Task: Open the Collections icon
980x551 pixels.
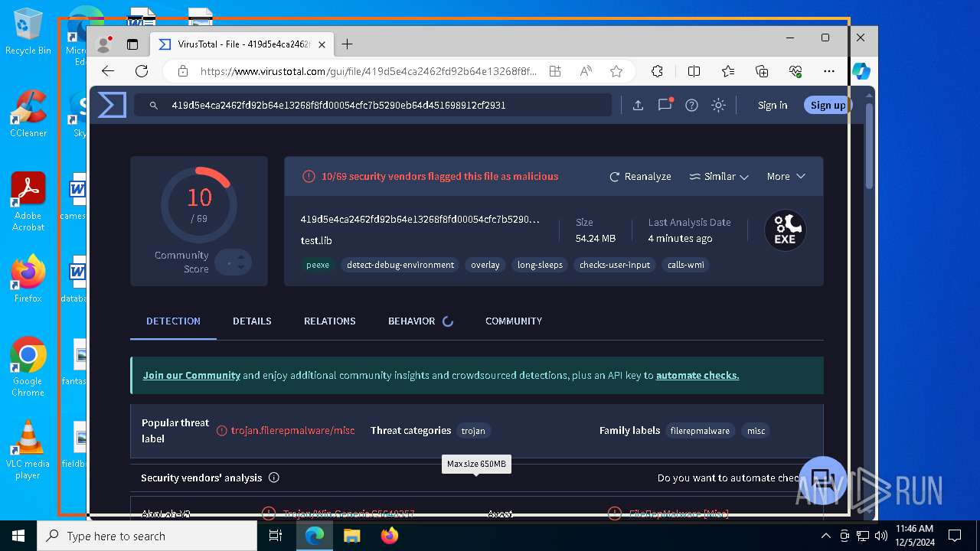Action: [762, 71]
